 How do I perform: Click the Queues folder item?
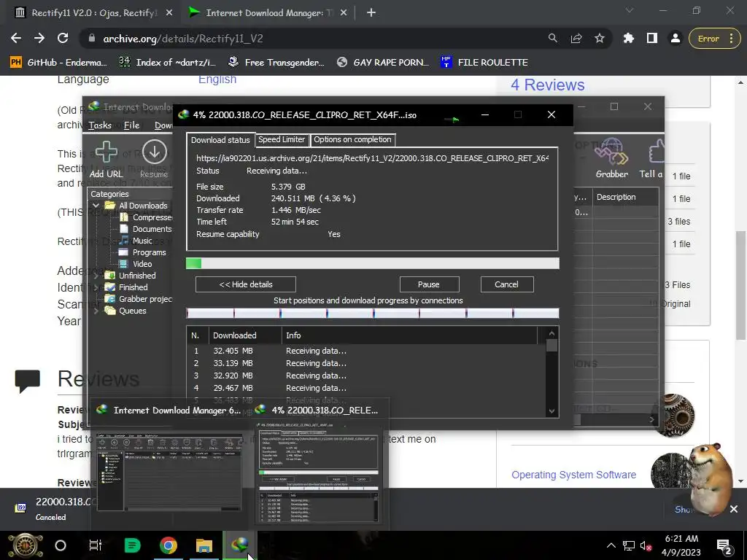[125, 311]
